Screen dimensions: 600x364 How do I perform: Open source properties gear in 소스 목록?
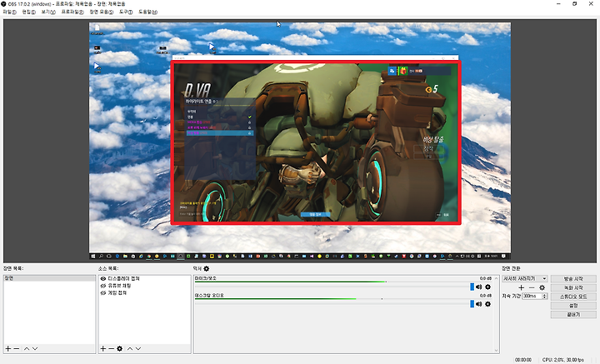pos(120,349)
